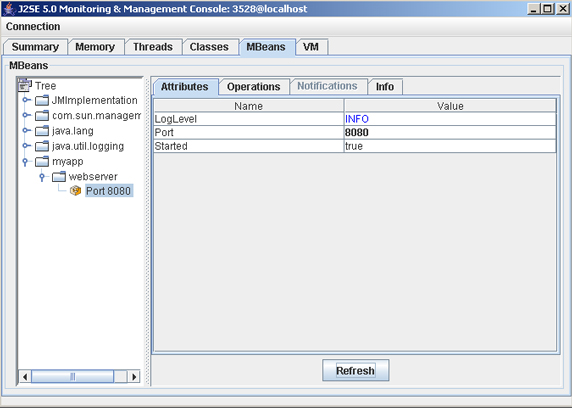Image resolution: width=572 pixels, height=408 pixels.
Task: Click the tree horizontal scrollbar thumb
Action: [73, 376]
